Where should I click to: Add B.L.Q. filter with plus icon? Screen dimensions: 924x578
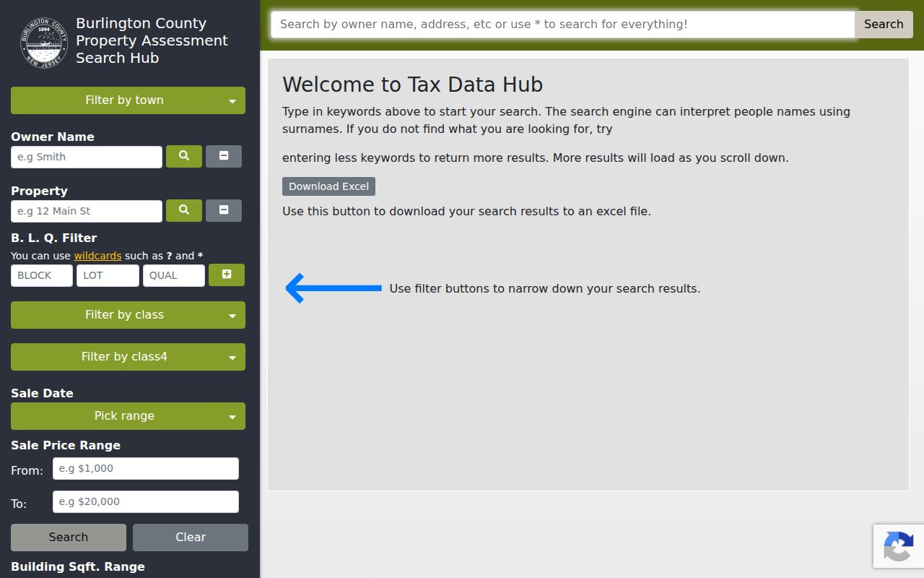[227, 275]
